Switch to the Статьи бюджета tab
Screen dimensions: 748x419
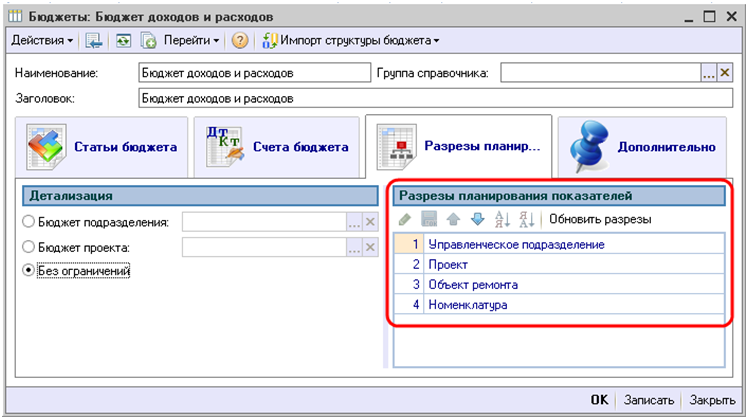tap(101, 147)
